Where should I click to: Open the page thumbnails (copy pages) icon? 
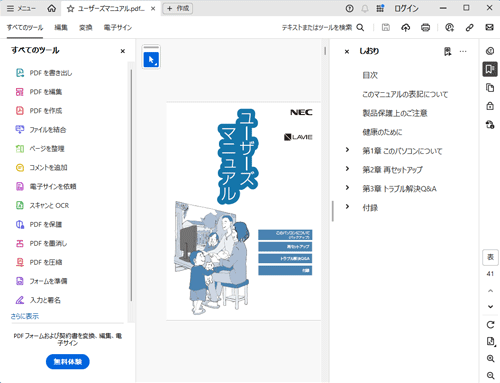pyautogui.click(x=490, y=88)
